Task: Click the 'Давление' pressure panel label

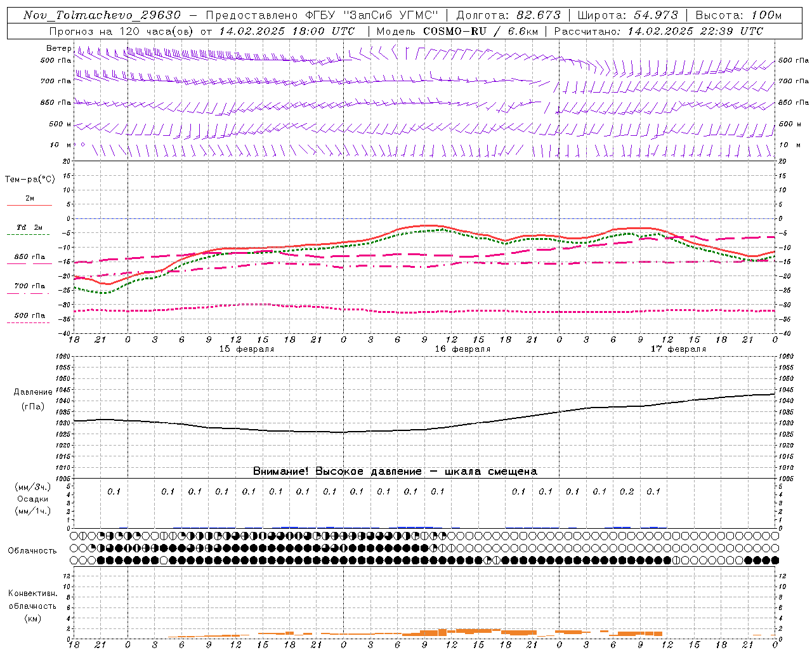Action: coord(33,392)
